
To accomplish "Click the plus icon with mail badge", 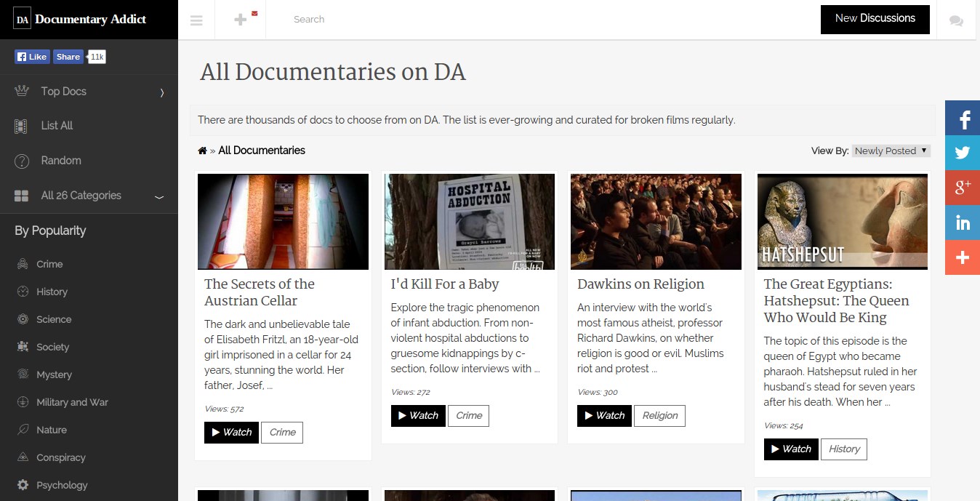I will coord(241,20).
